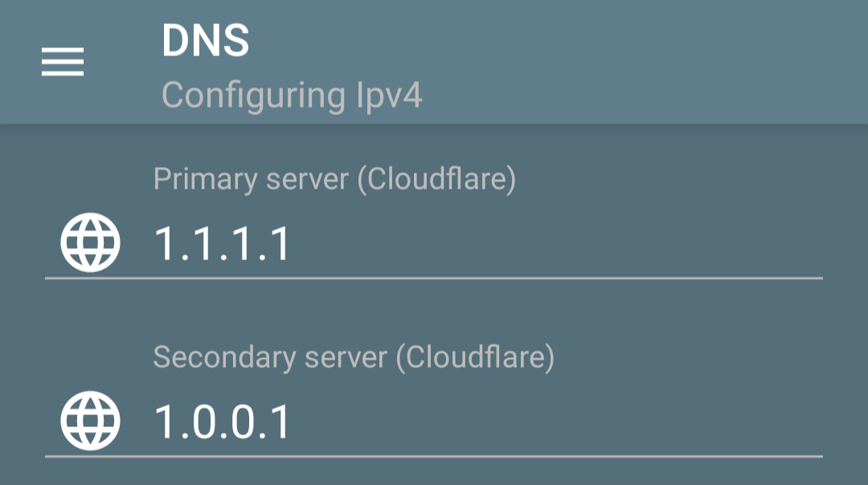The width and height of the screenshot is (868, 485).
Task: Select the Primary server (Cloudflare) label
Action: (x=334, y=179)
